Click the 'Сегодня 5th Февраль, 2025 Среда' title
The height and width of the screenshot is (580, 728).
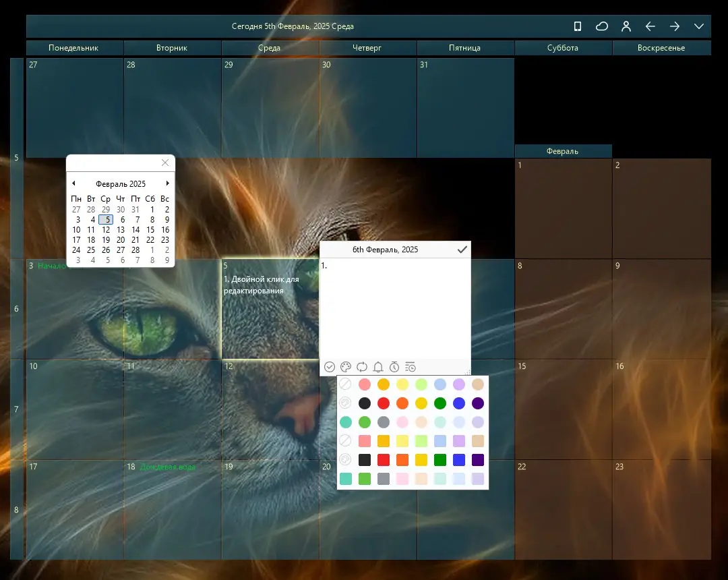(x=293, y=26)
